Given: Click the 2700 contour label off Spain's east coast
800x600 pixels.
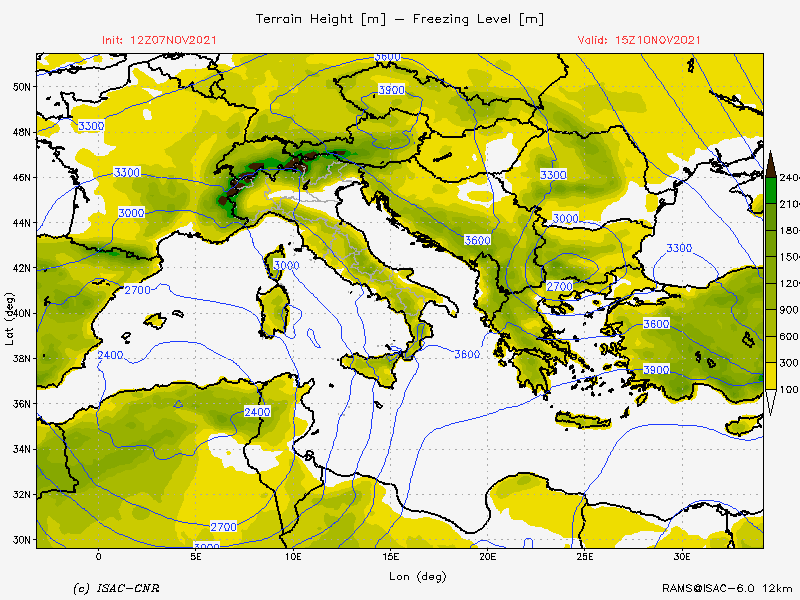Looking at the screenshot, I should [x=138, y=290].
